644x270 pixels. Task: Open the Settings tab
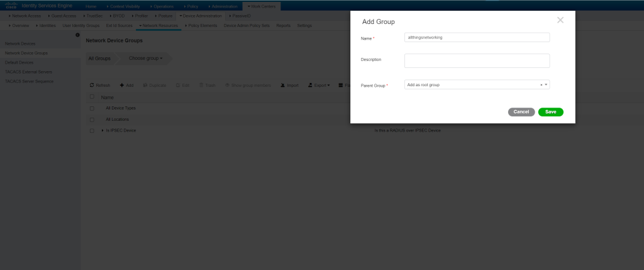click(304, 25)
